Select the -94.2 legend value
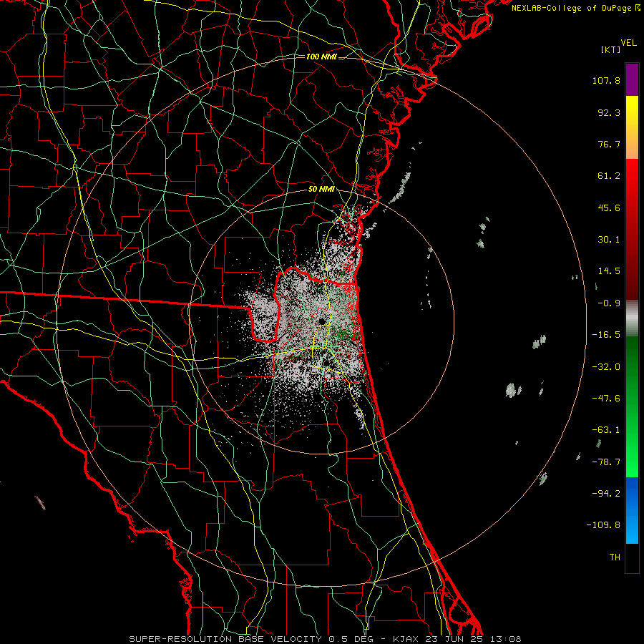 606,493
